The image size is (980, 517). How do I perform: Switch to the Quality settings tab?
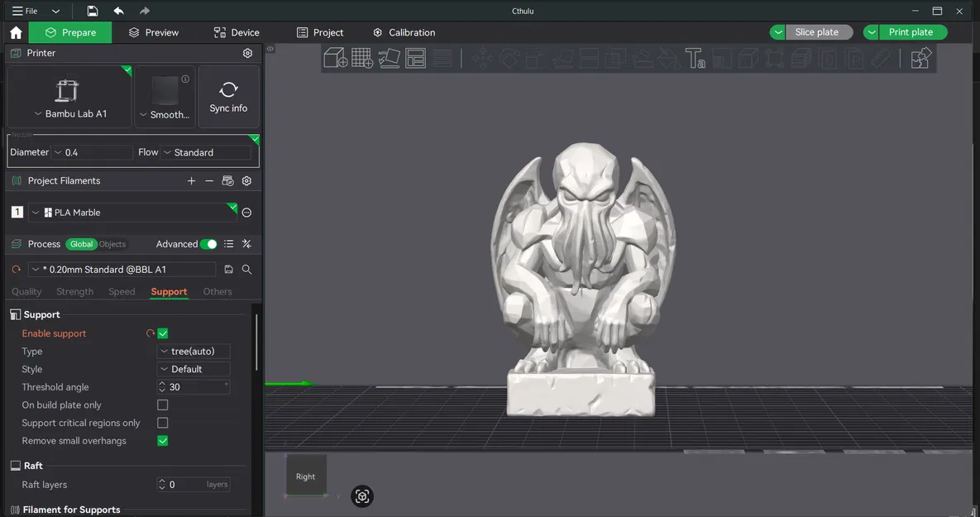click(x=26, y=291)
